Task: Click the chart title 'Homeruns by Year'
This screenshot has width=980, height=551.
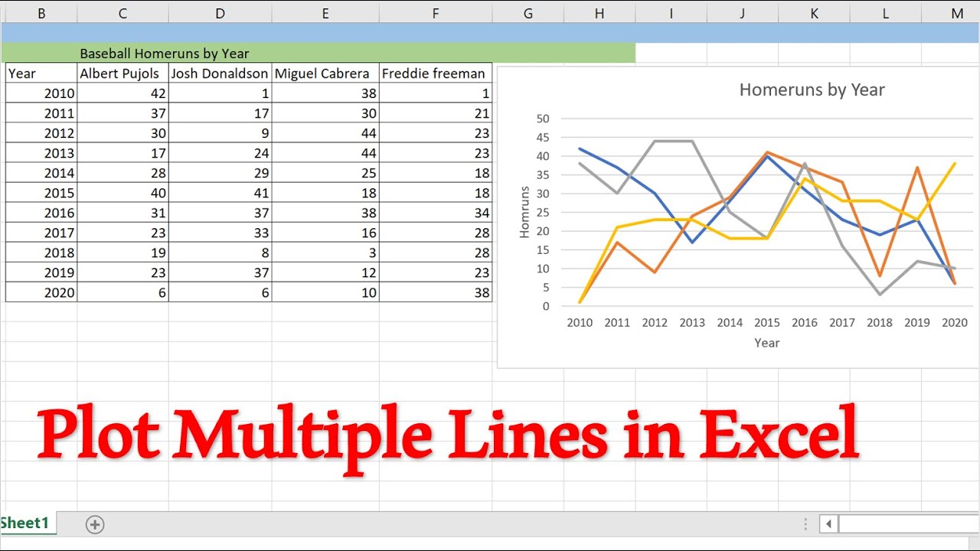Action: (811, 90)
